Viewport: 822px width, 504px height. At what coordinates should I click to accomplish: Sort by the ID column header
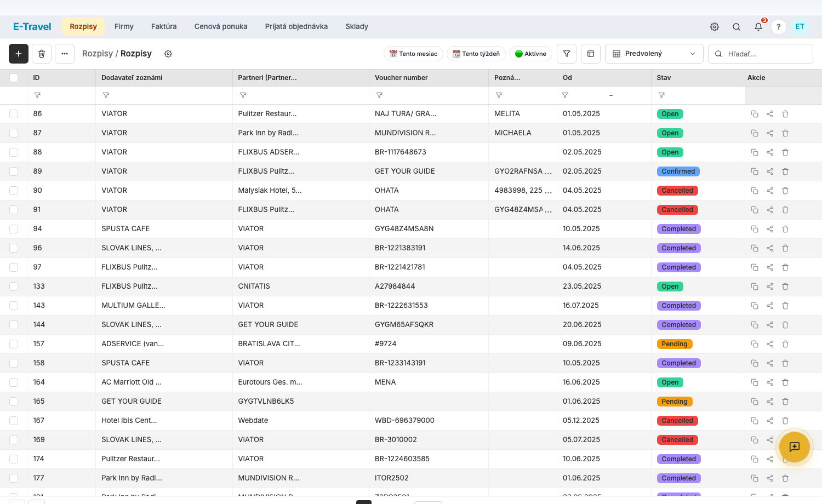coord(36,78)
